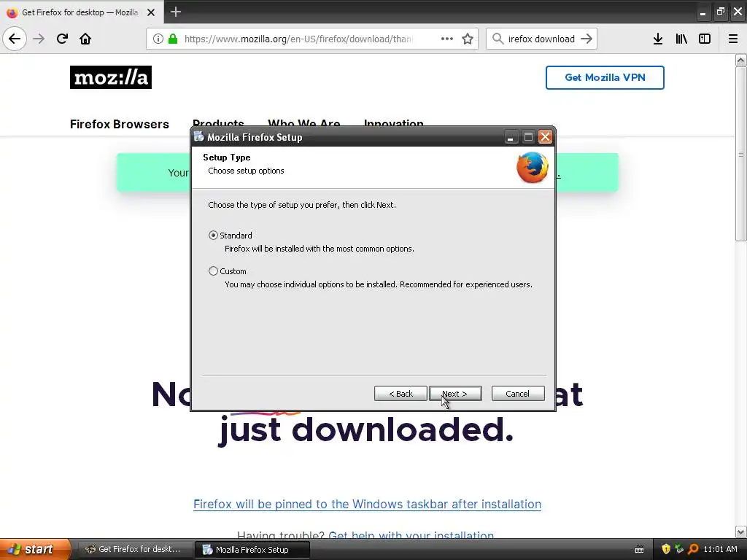Screen dimensions: 747x560
Task: Click the search magnifier icon in search box
Action: 498,39
